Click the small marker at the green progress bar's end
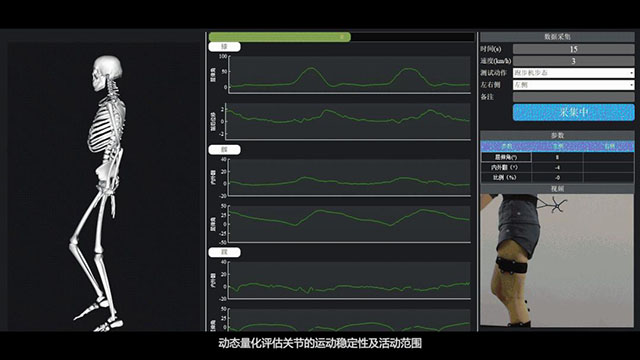The width and height of the screenshot is (640, 360). click(x=342, y=37)
